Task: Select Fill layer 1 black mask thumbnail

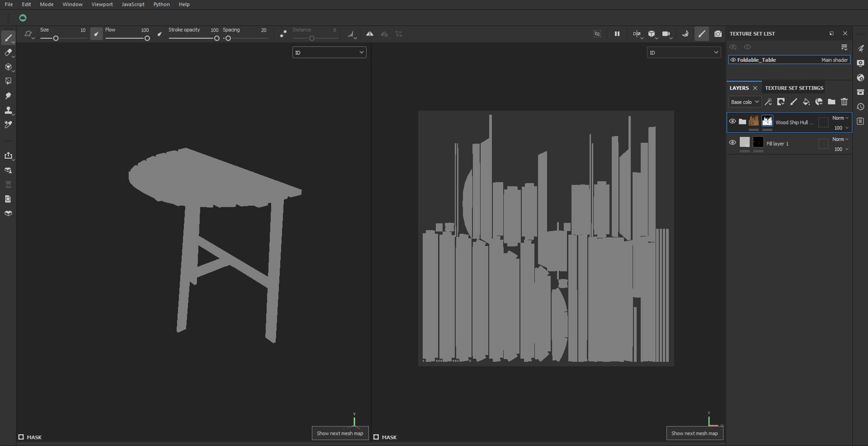Action: [x=758, y=142]
